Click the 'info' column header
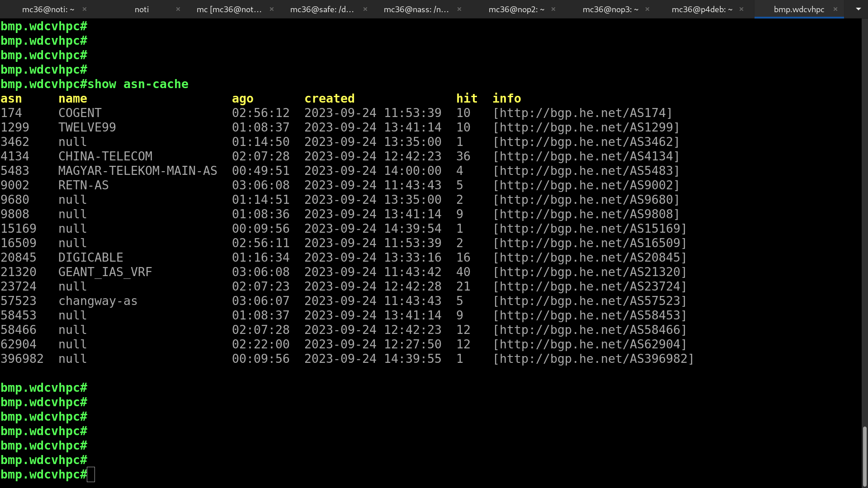Image resolution: width=868 pixels, height=488 pixels. pyautogui.click(x=507, y=99)
